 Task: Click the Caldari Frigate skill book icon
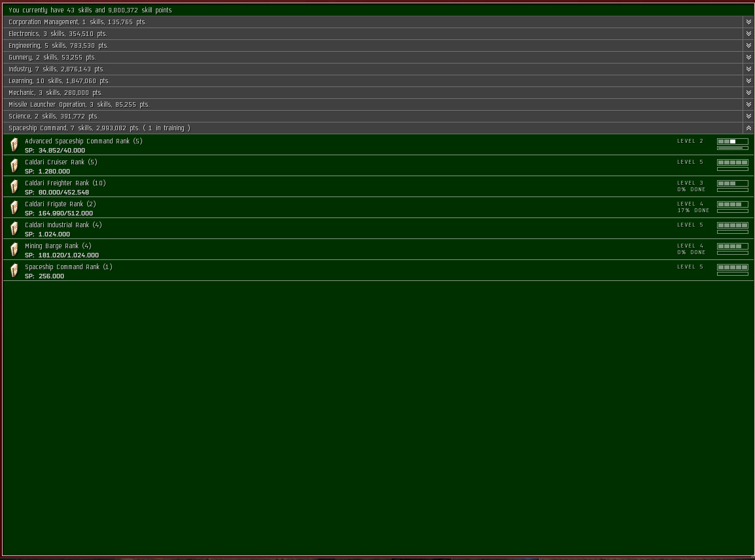[x=14, y=208]
